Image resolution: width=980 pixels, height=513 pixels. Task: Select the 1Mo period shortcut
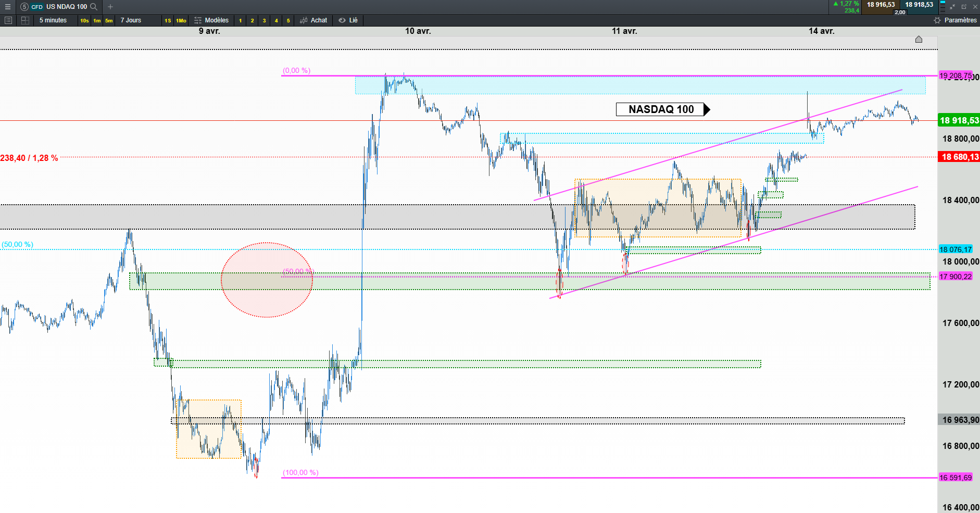[181, 21]
